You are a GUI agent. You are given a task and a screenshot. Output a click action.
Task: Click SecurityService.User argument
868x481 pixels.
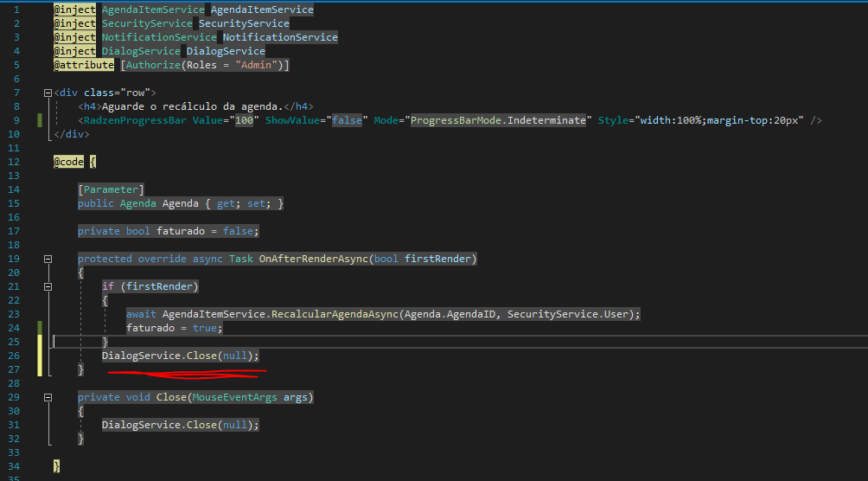coord(568,314)
